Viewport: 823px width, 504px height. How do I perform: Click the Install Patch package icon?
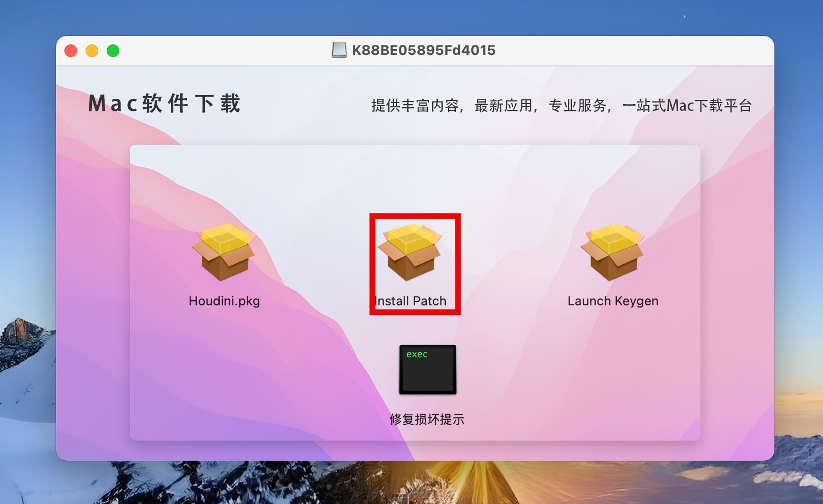(410, 251)
